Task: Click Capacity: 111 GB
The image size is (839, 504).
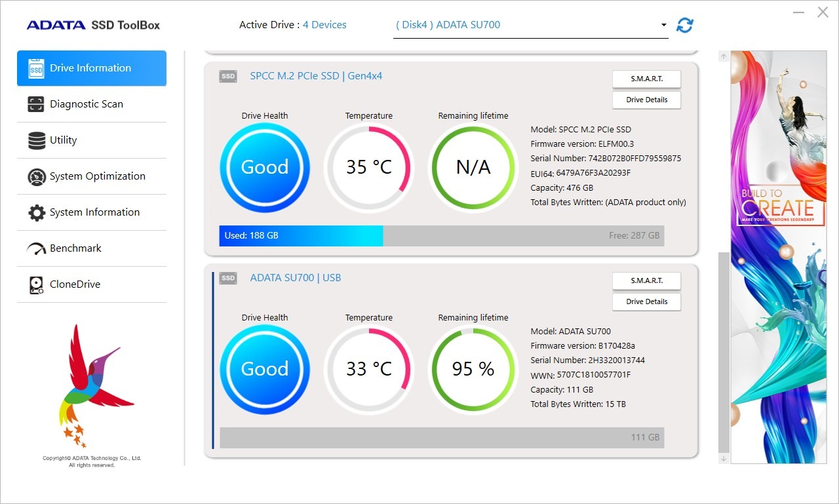Action: coord(562,390)
